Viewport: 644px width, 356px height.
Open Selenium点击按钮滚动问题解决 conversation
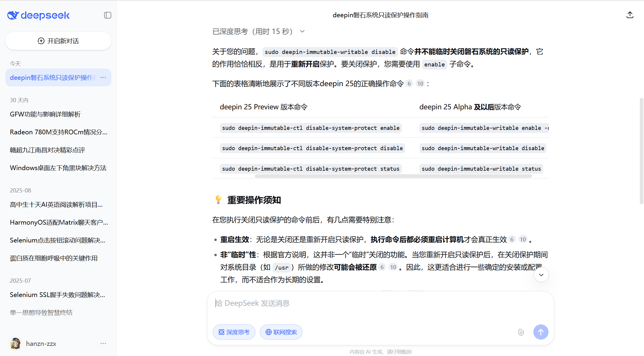[58, 240]
